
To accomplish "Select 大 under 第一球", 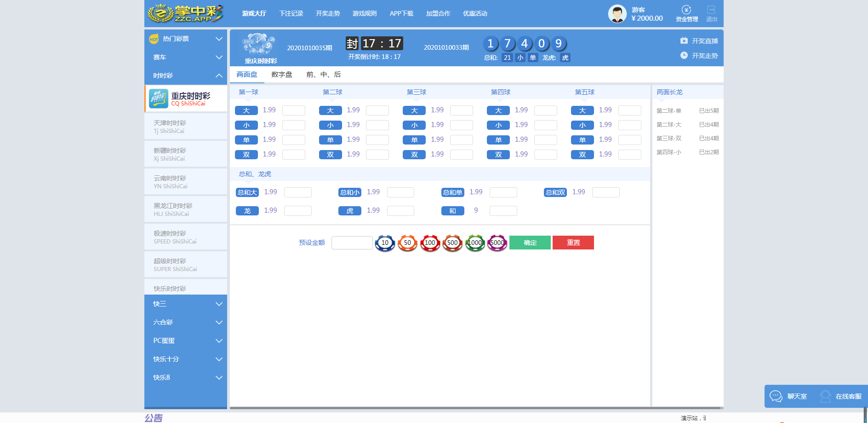I will tap(246, 110).
